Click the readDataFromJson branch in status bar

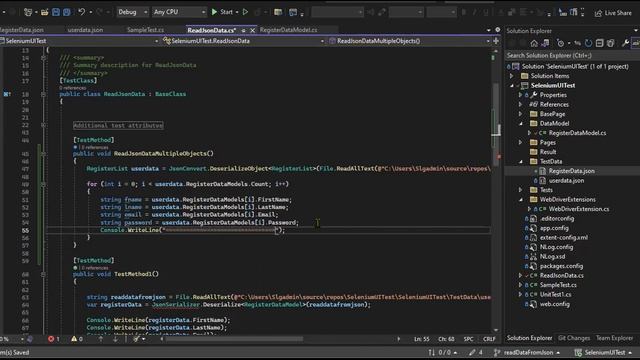tap(527, 352)
